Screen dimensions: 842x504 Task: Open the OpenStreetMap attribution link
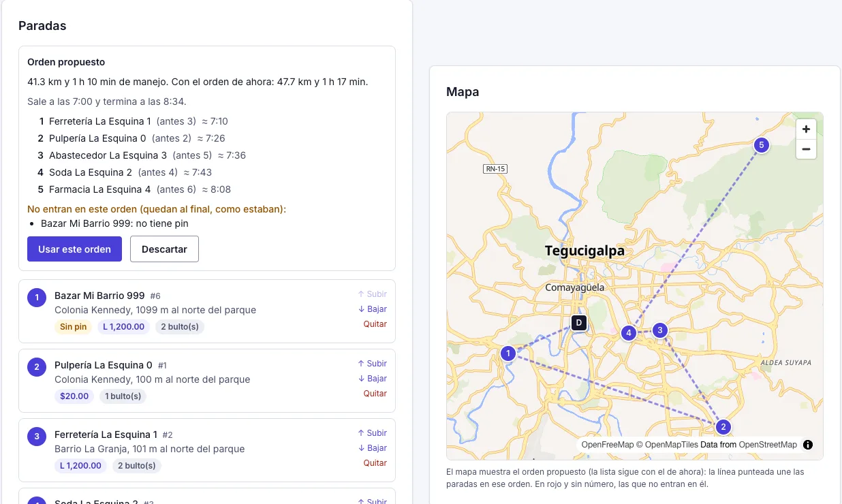(768, 445)
